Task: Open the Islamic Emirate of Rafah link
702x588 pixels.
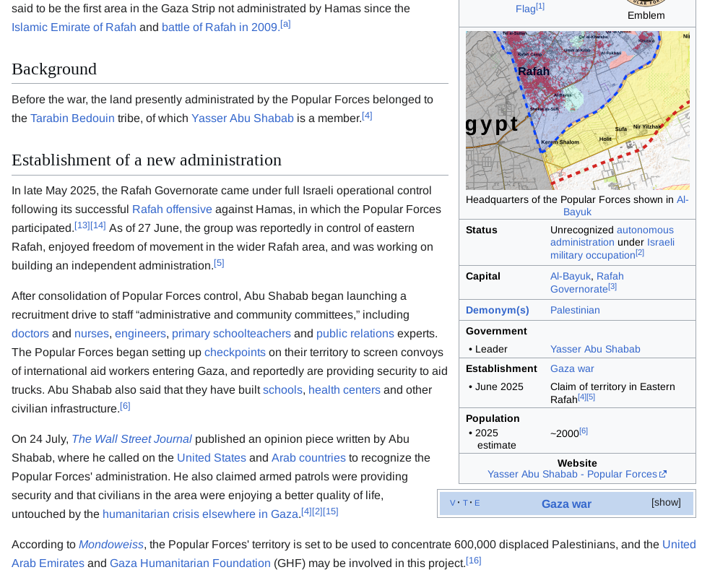Action: coord(74,27)
